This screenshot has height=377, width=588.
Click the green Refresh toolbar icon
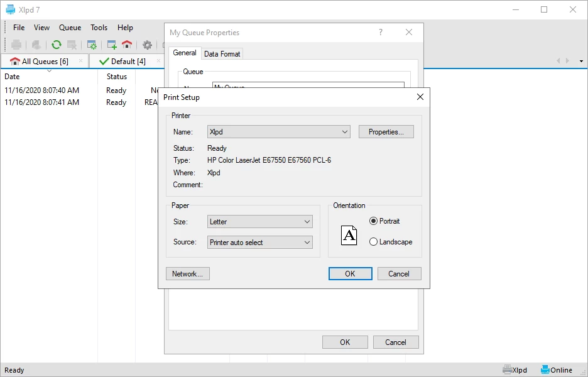57,45
